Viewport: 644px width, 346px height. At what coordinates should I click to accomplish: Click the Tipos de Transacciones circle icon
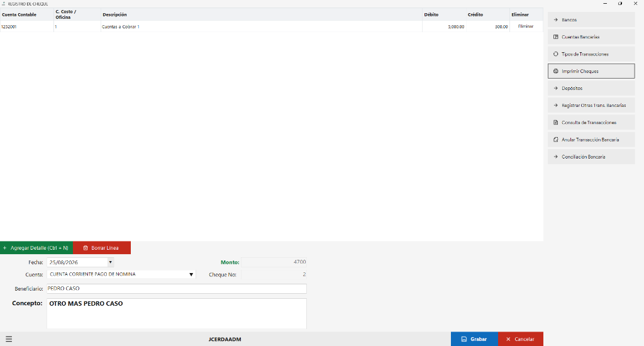pyautogui.click(x=556, y=54)
